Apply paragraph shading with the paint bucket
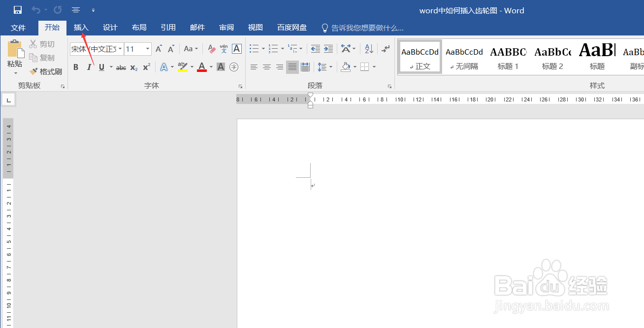 [x=346, y=67]
